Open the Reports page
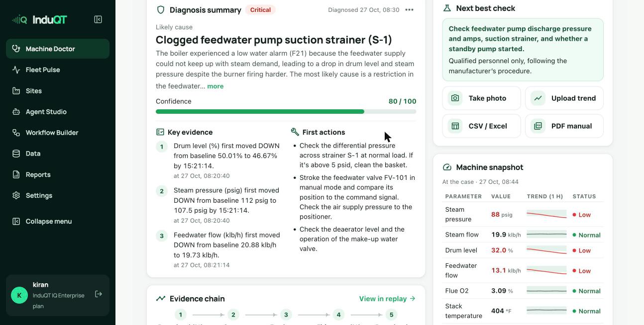Image resolution: width=644 pixels, height=325 pixels. click(x=58, y=174)
